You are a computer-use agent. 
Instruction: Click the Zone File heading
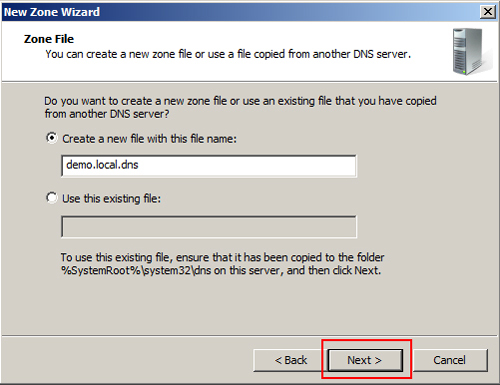(49, 39)
